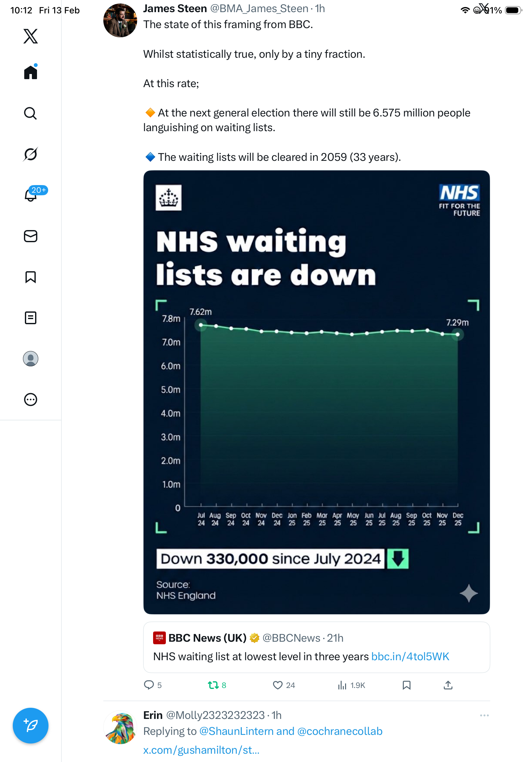This screenshot has height=762, width=532.
Task: Open Bookmarks in the sidebar
Action: 31,277
